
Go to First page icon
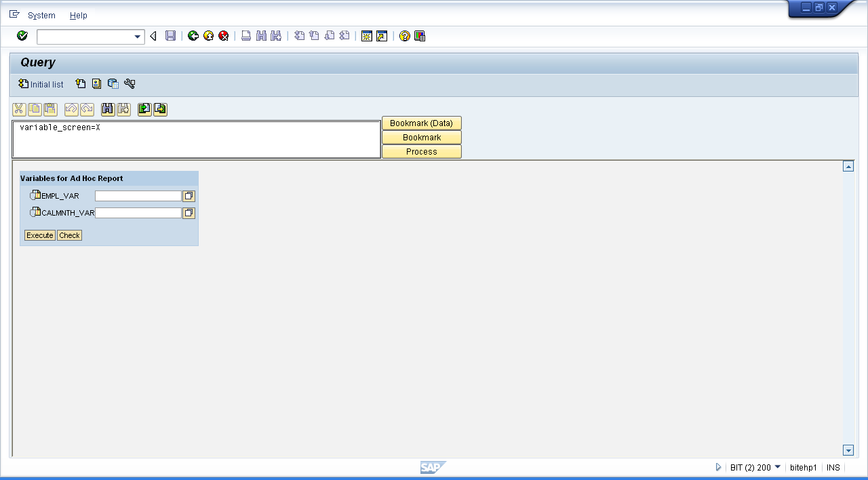(299, 36)
